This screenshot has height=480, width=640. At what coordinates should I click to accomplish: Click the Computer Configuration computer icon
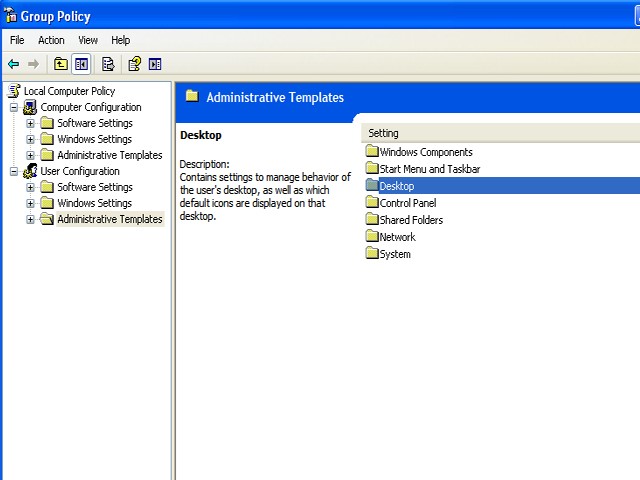pyautogui.click(x=30, y=107)
